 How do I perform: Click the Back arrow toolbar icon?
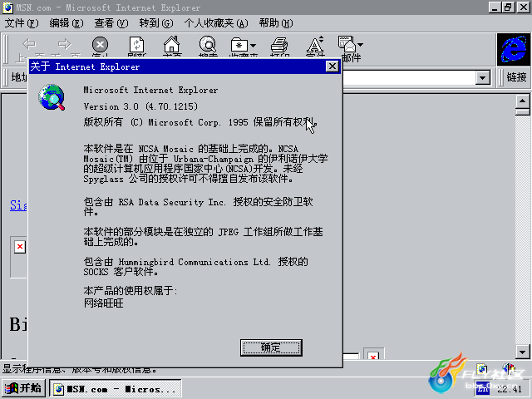point(29,44)
